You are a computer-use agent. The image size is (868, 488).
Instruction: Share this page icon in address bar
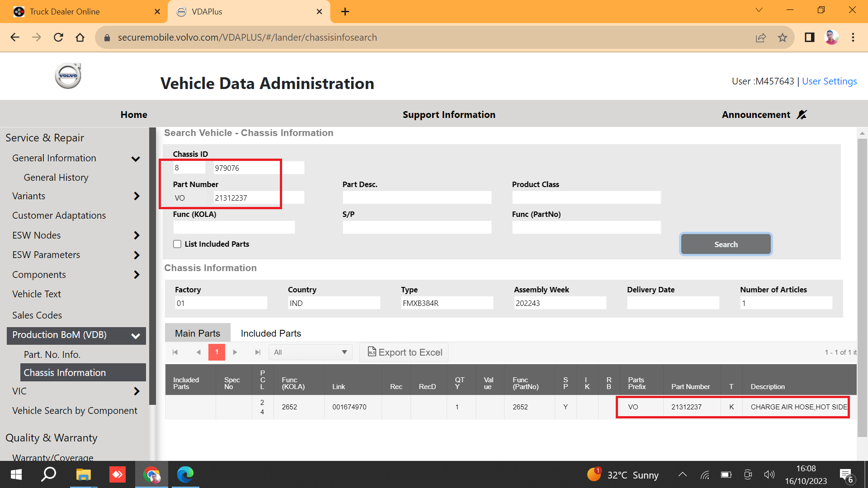point(761,38)
